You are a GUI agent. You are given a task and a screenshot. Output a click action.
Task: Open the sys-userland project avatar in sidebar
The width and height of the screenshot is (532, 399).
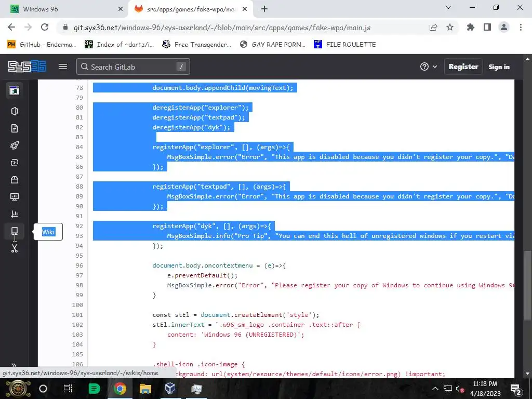point(14,90)
